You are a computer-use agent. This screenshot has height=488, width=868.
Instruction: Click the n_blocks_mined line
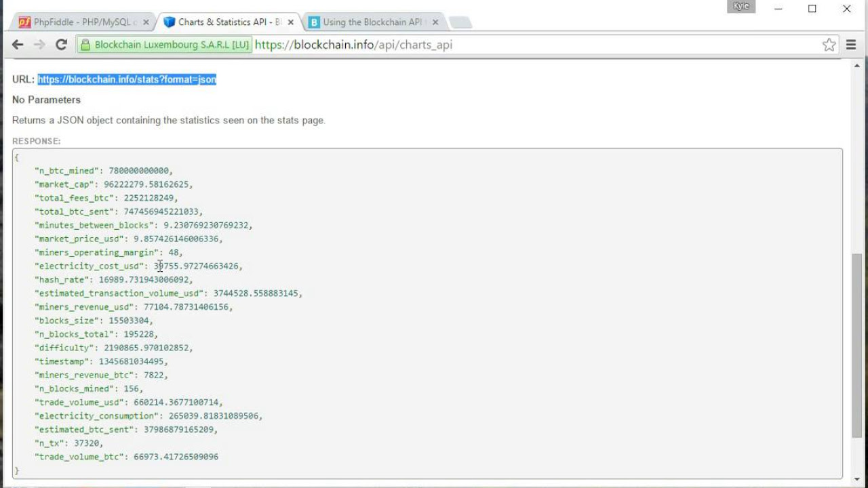point(89,388)
